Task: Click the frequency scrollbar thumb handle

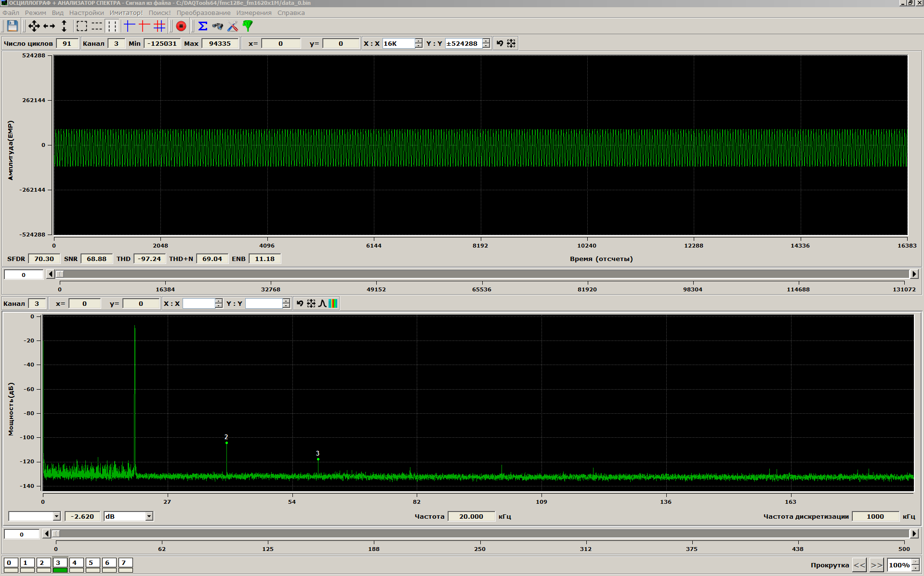Action: coord(56,534)
